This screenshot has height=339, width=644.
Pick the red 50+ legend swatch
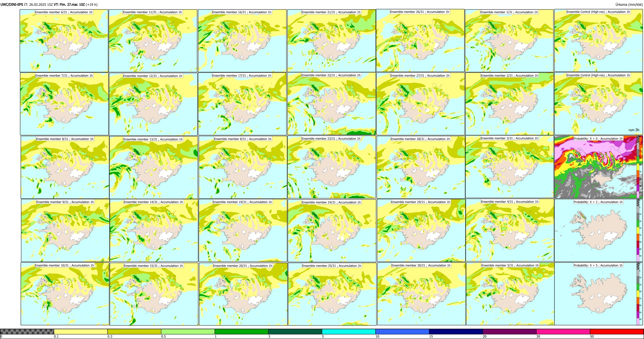pyautogui.click(x=617, y=332)
